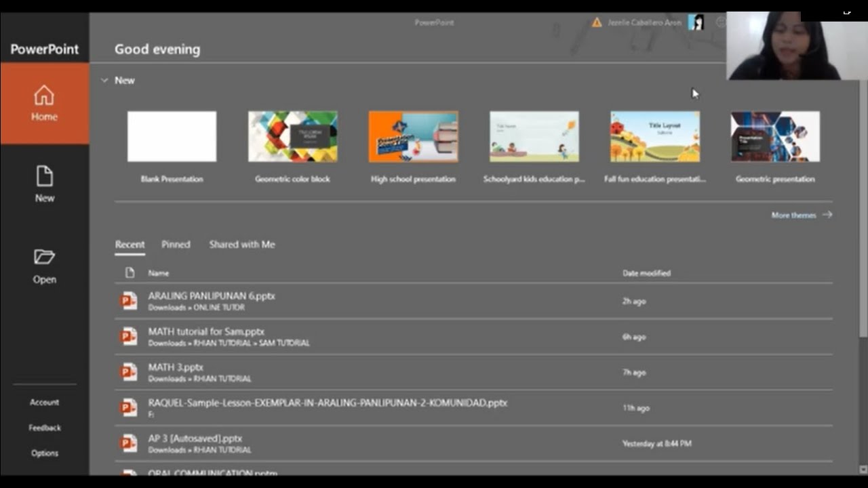Sort by Date modified column header
Screen dimensions: 868x488
point(646,273)
